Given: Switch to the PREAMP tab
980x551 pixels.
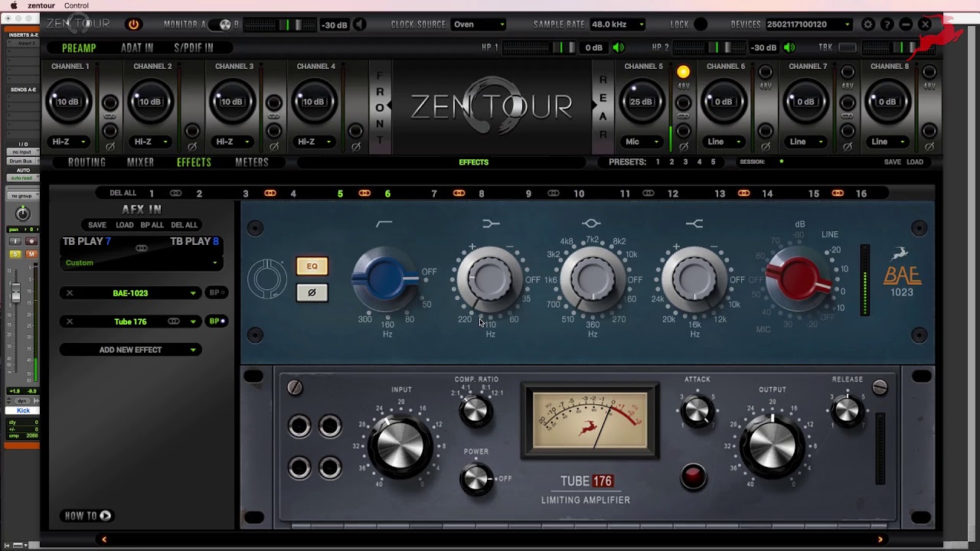Looking at the screenshot, I should click(x=79, y=47).
